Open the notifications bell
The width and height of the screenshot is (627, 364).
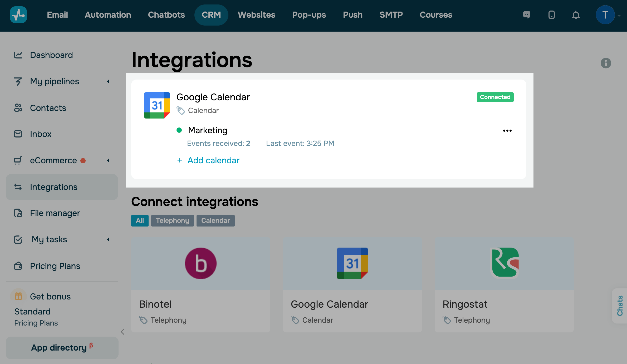(576, 15)
